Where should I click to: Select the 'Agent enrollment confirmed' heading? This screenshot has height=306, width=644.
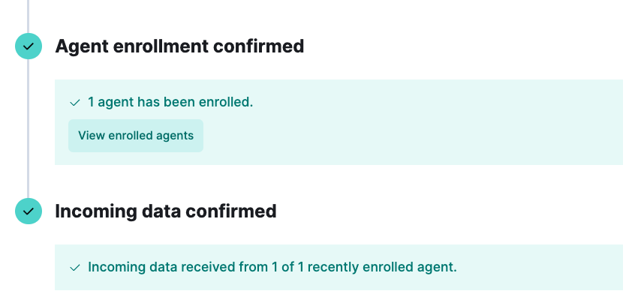179,46
